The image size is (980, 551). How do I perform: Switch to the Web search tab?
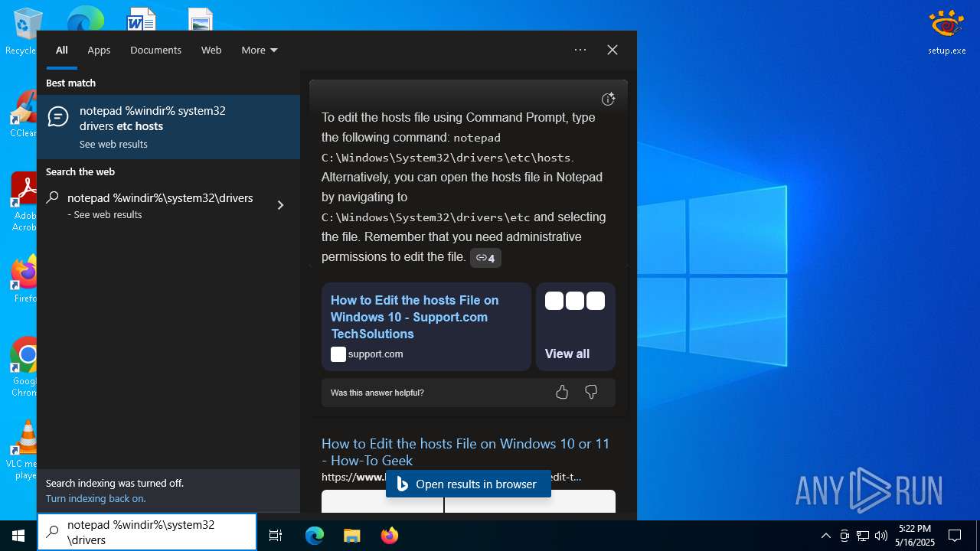[x=211, y=51]
